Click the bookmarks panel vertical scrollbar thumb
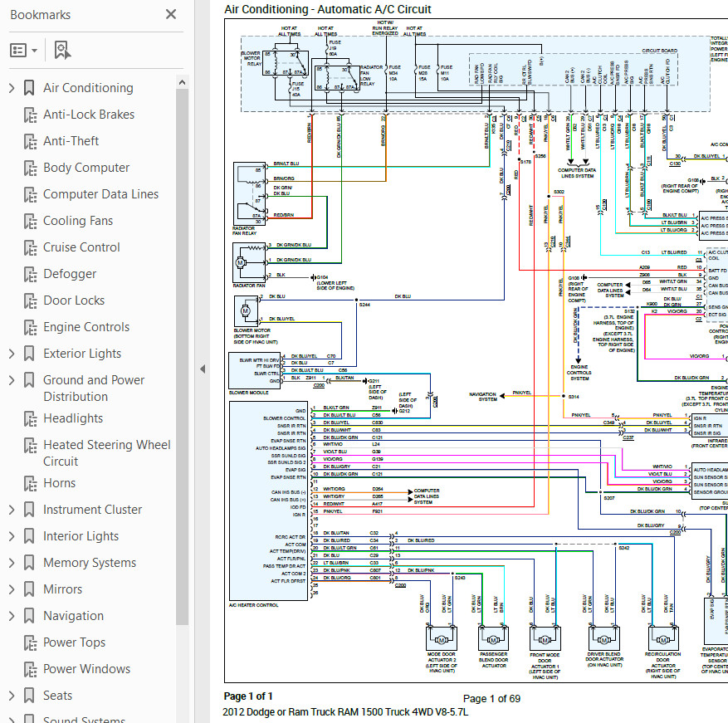The width and height of the screenshot is (728, 723). (x=182, y=357)
